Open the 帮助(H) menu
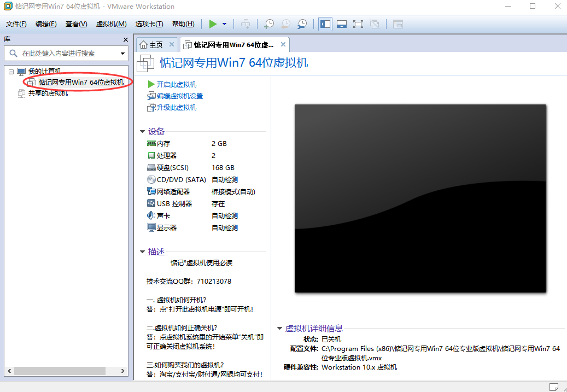 [183, 24]
